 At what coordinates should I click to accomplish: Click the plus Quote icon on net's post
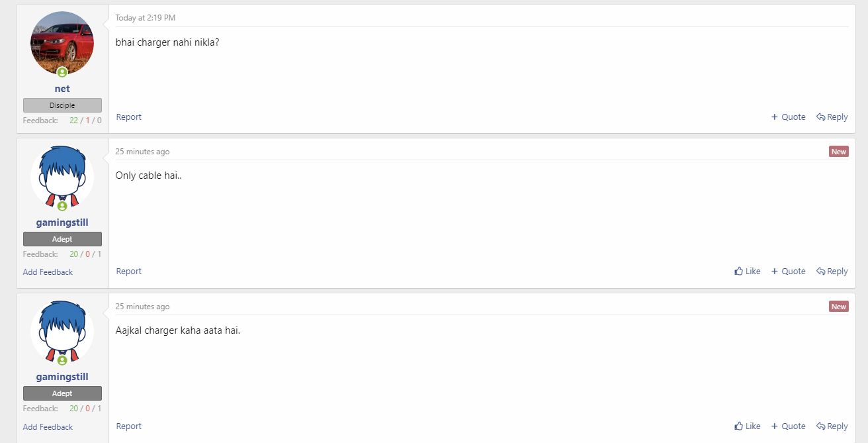775,117
